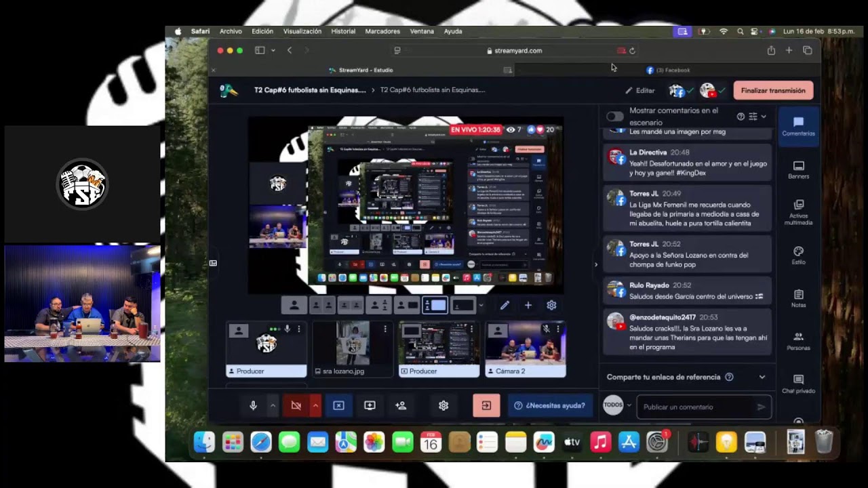Image resolution: width=868 pixels, height=488 pixels.
Task: Click the leave studio icon button
Action: [x=486, y=405]
